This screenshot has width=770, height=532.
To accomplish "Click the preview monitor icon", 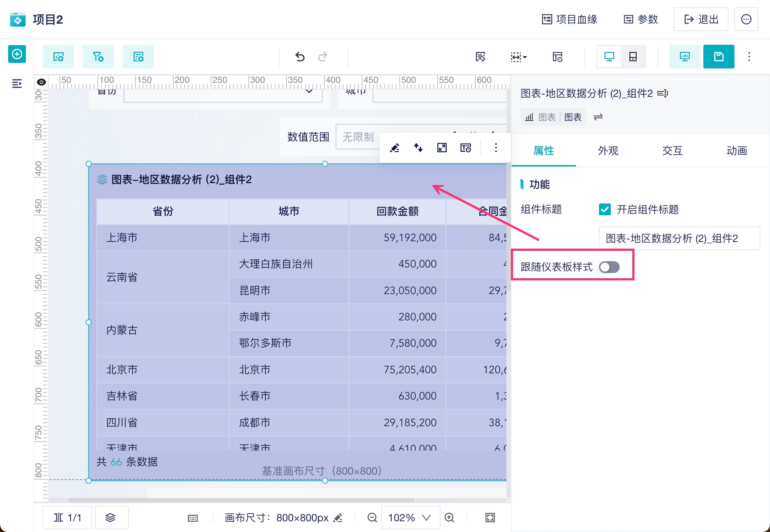I will [685, 57].
